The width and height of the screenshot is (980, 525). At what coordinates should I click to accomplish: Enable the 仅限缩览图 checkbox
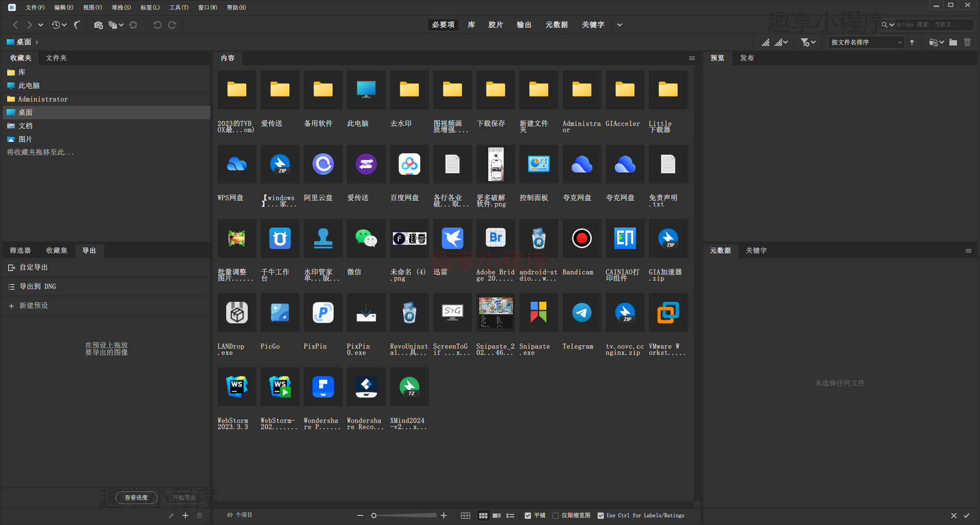click(555, 515)
